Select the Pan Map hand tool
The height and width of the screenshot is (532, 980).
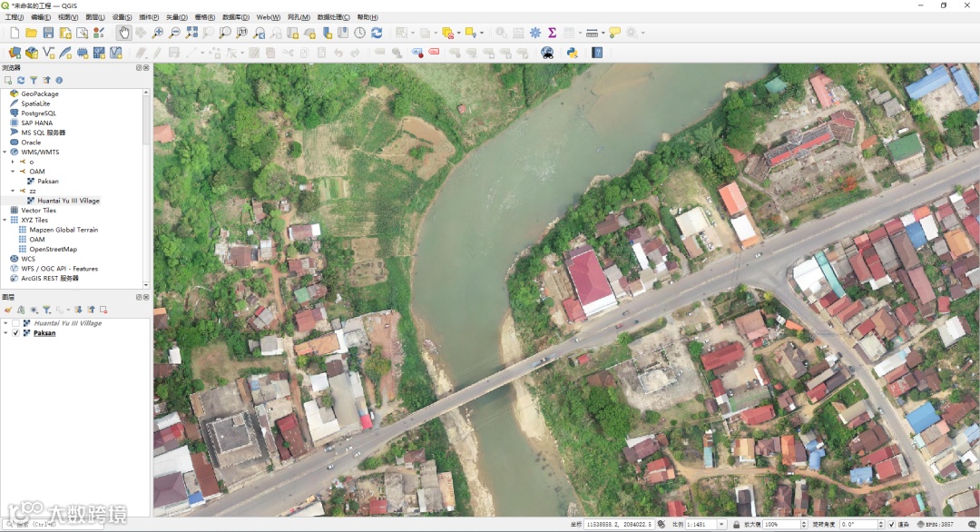[x=123, y=33]
